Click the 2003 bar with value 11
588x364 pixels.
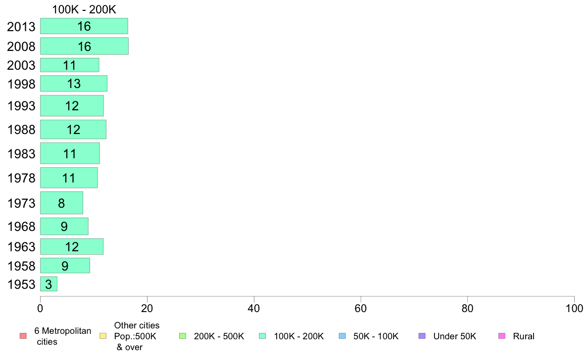[70, 65]
